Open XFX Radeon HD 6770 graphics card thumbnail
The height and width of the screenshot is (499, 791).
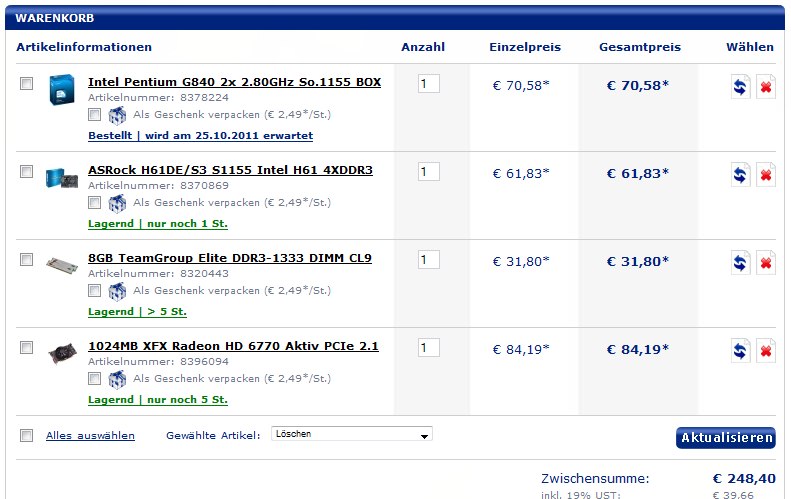coord(62,353)
